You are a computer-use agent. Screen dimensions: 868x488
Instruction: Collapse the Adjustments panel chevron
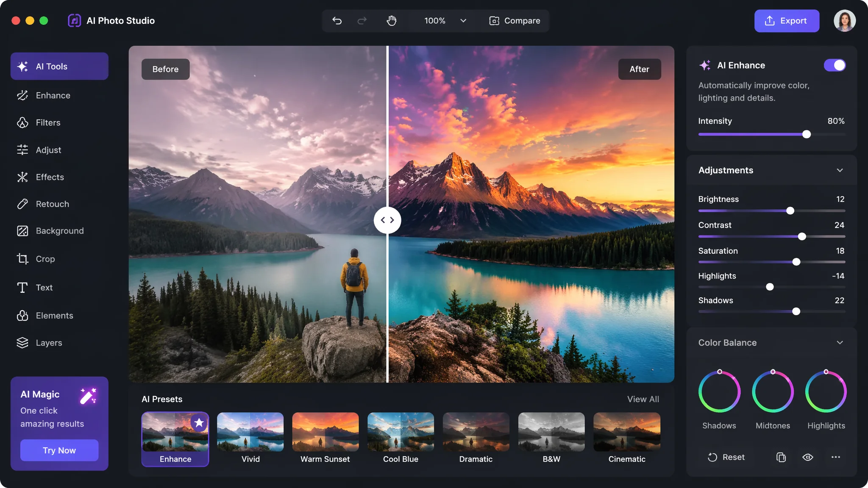pos(840,170)
